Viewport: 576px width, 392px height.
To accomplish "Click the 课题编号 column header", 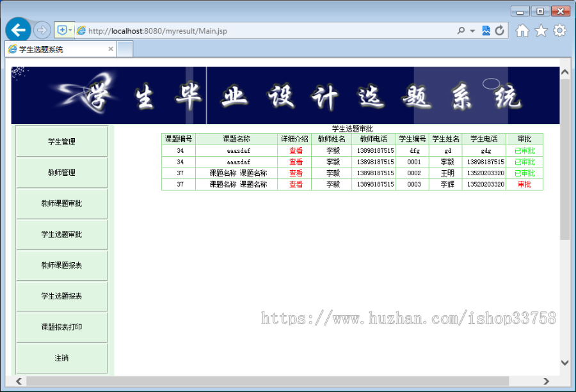I will pyautogui.click(x=179, y=139).
